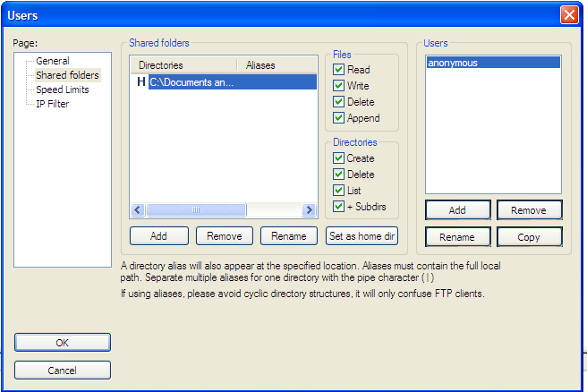Disable the Directories List permission
This screenshot has height=392, width=587.
(x=338, y=191)
